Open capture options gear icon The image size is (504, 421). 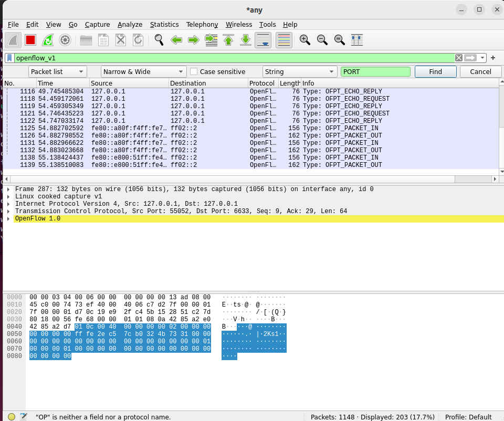coord(65,40)
